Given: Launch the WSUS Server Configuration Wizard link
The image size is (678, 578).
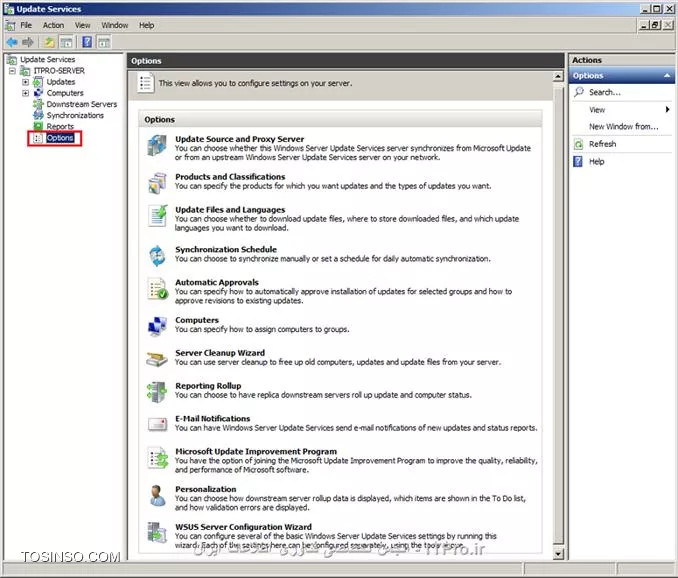Looking at the screenshot, I should 243,527.
